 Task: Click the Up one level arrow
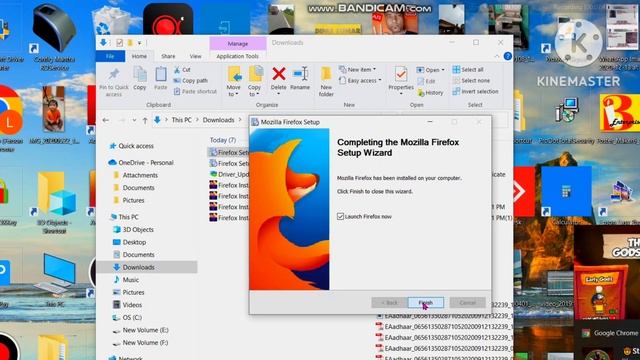(x=145, y=120)
